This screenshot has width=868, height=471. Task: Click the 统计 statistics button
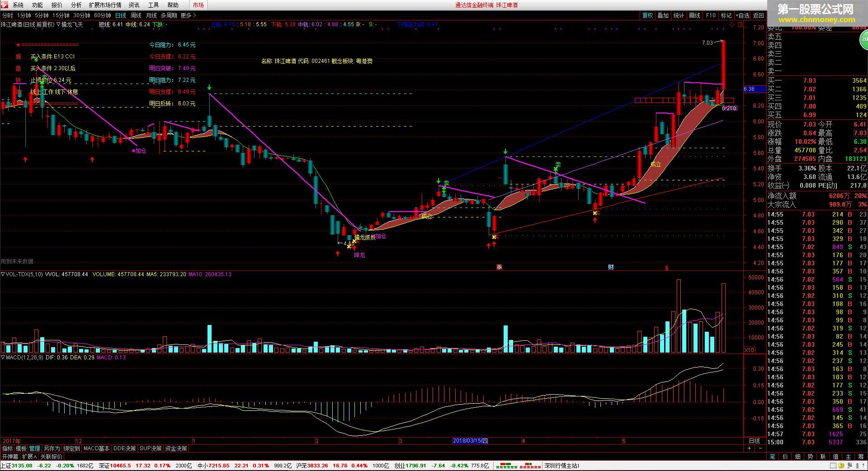[x=679, y=15]
